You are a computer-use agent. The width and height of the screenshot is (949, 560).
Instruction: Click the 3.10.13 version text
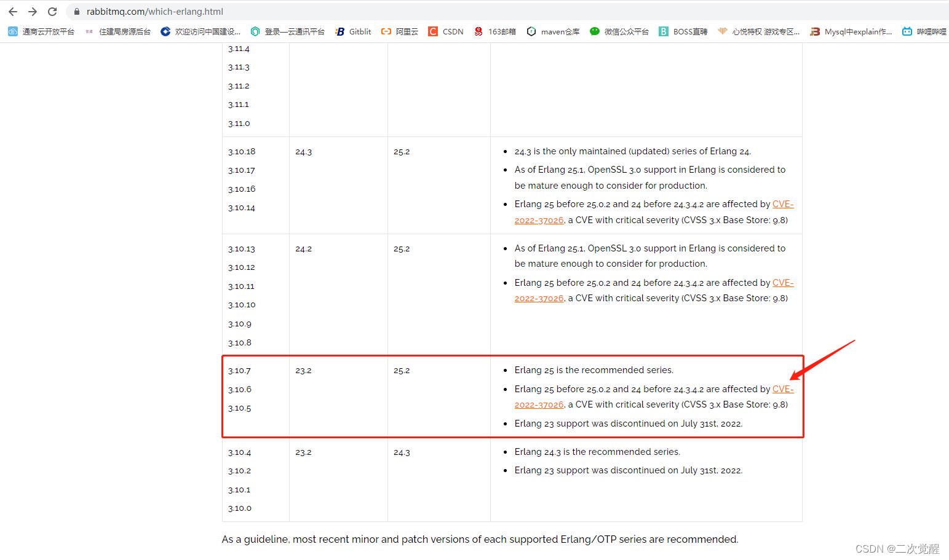(241, 249)
